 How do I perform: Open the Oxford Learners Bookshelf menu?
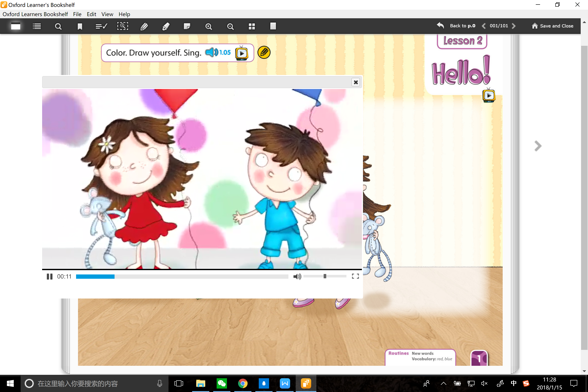pyautogui.click(x=35, y=14)
